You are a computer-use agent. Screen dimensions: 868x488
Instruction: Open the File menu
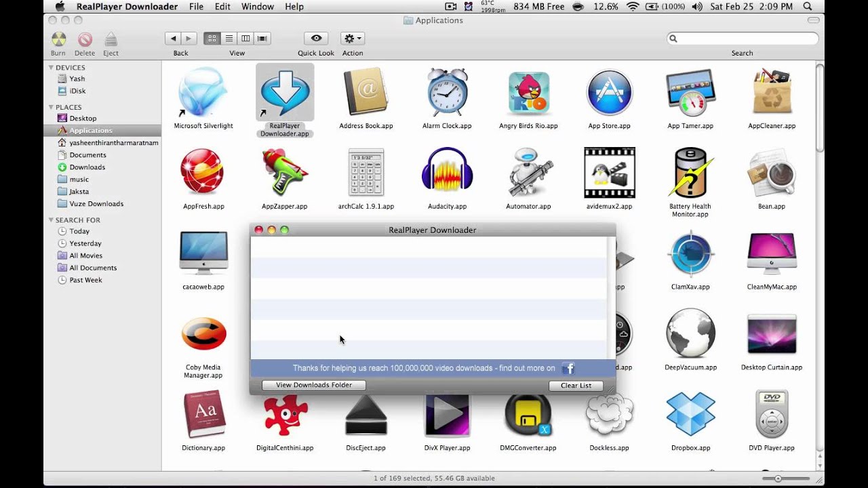coord(196,7)
